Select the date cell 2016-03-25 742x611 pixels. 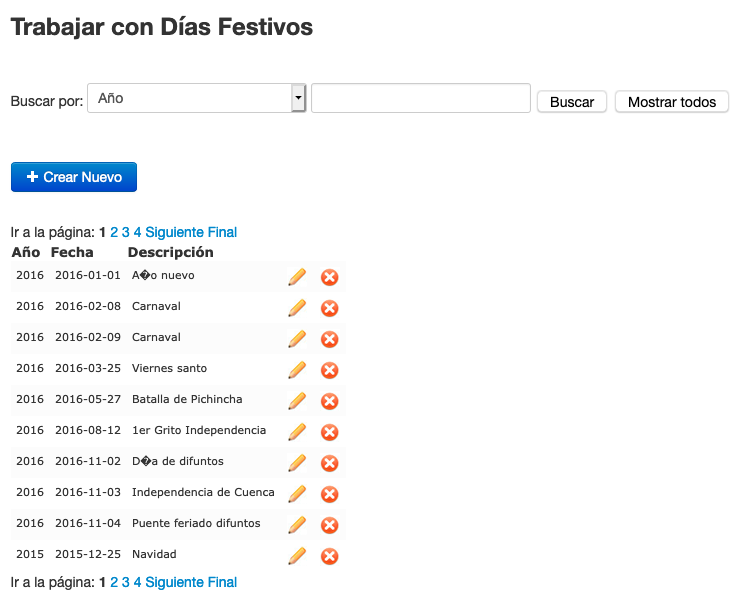pyautogui.click(x=88, y=368)
